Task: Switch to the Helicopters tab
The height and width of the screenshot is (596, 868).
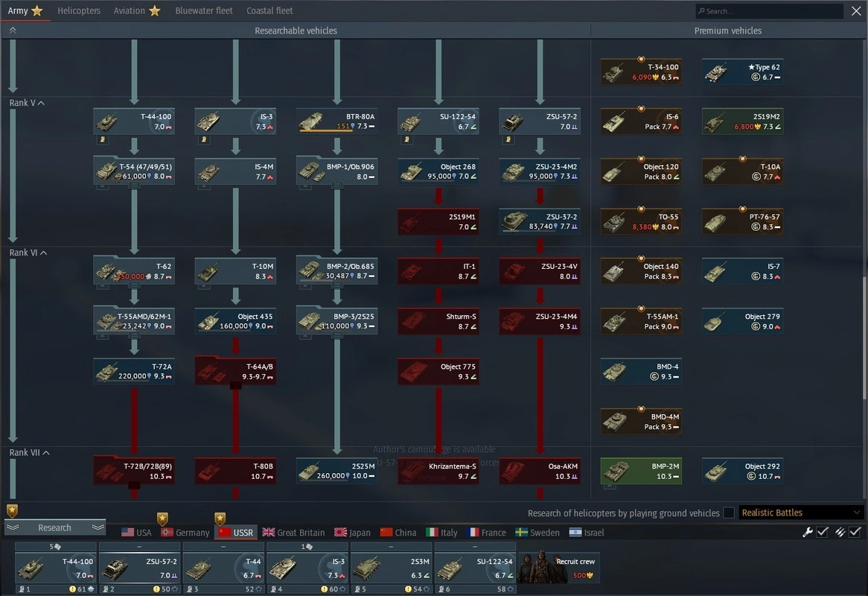Action: pos(79,11)
